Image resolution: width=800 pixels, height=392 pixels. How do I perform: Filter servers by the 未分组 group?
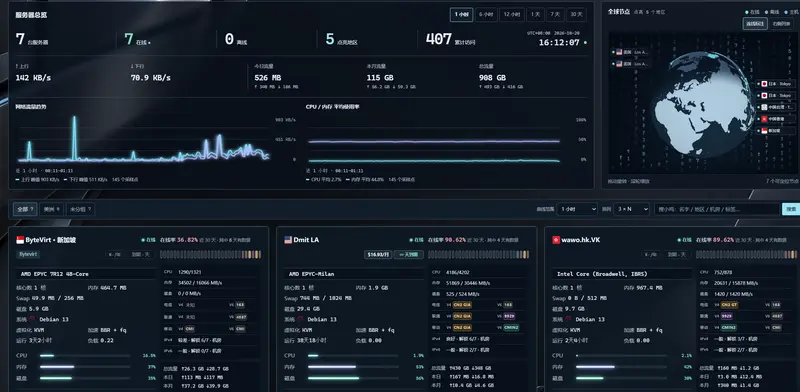tap(81, 209)
